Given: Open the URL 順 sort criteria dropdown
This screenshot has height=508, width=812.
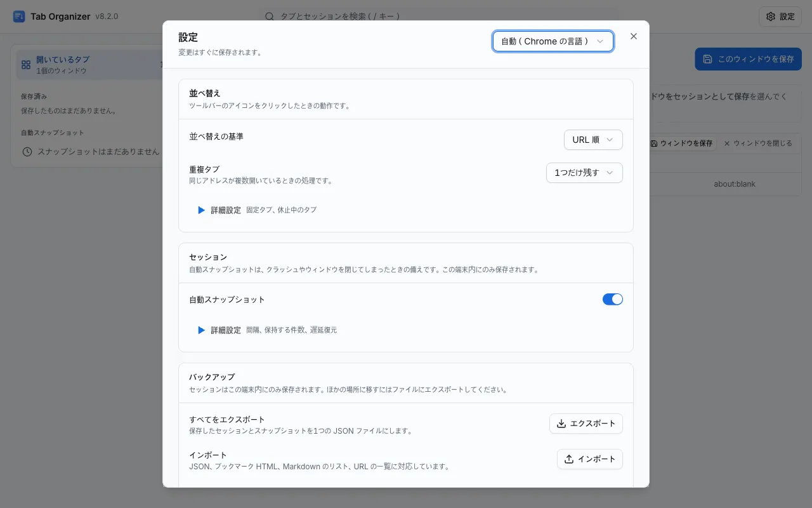Looking at the screenshot, I should (x=593, y=140).
